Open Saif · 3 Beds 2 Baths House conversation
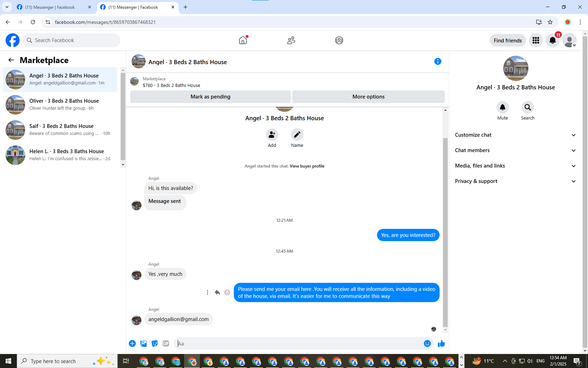588x368 pixels. click(60, 130)
